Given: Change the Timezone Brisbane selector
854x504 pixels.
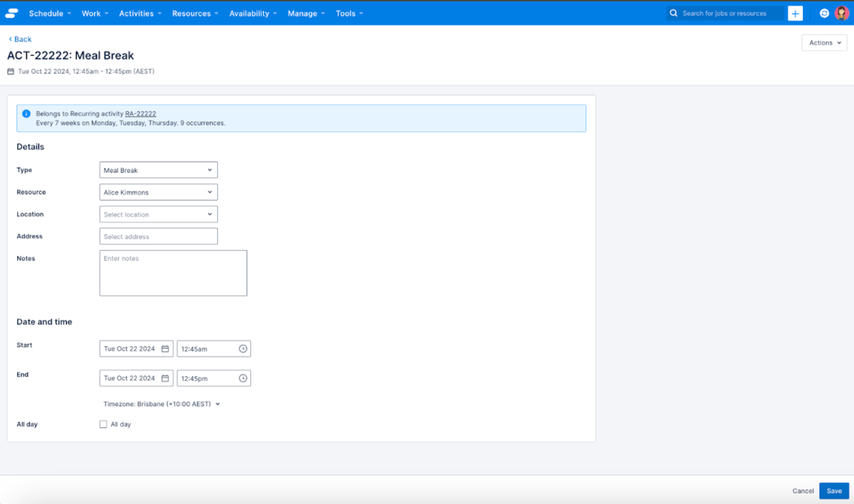Looking at the screenshot, I should coord(162,404).
